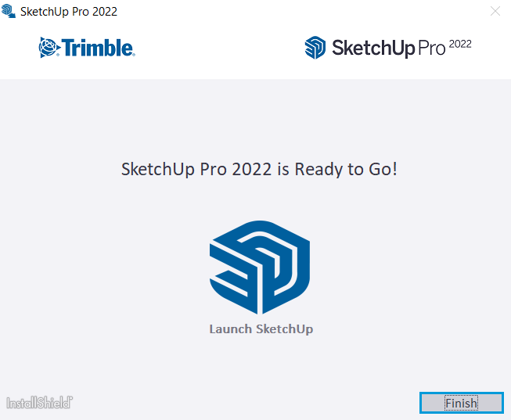Click the Ready to Go headline text
511x420 pixels.
point(259,170)
